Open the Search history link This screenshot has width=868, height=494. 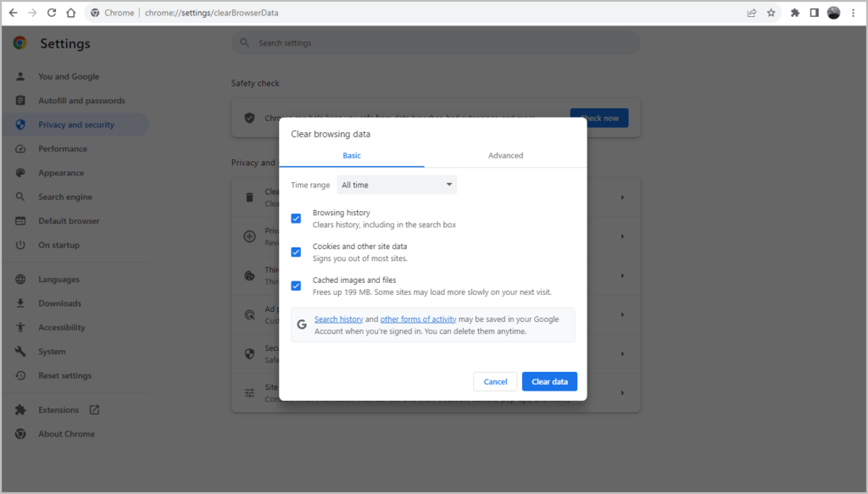click(x=339, y=319)
